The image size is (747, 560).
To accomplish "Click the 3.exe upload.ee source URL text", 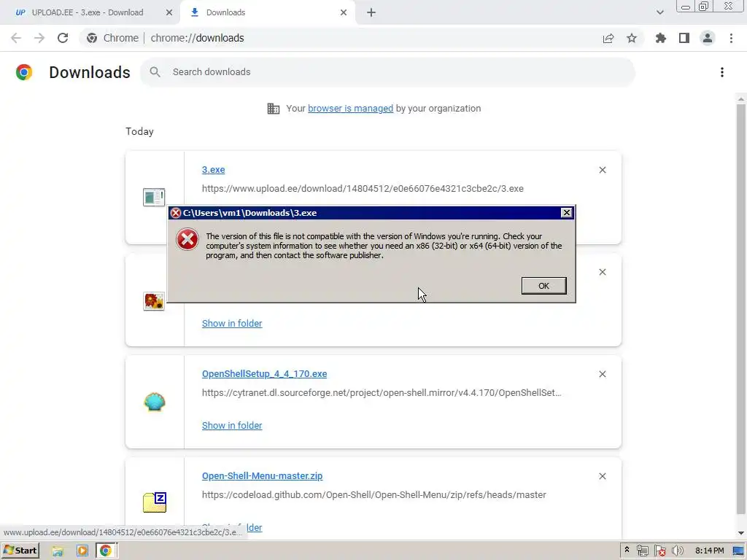I will 363,189.
